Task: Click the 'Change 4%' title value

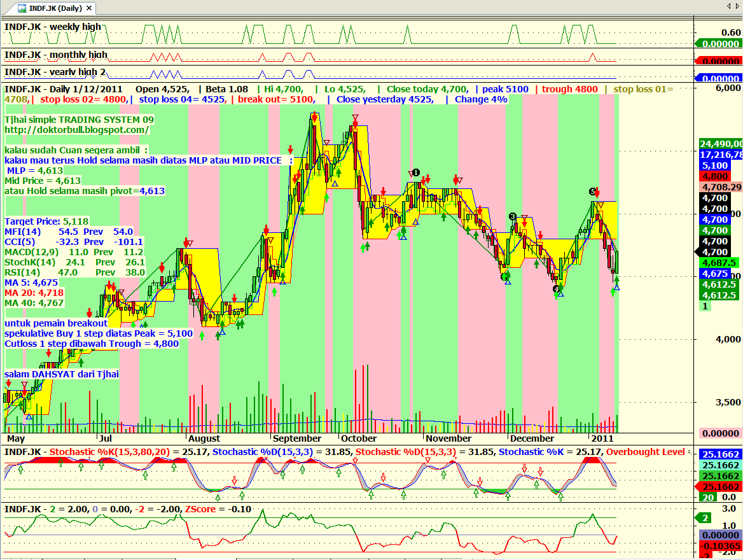Action: coord(481,99)
